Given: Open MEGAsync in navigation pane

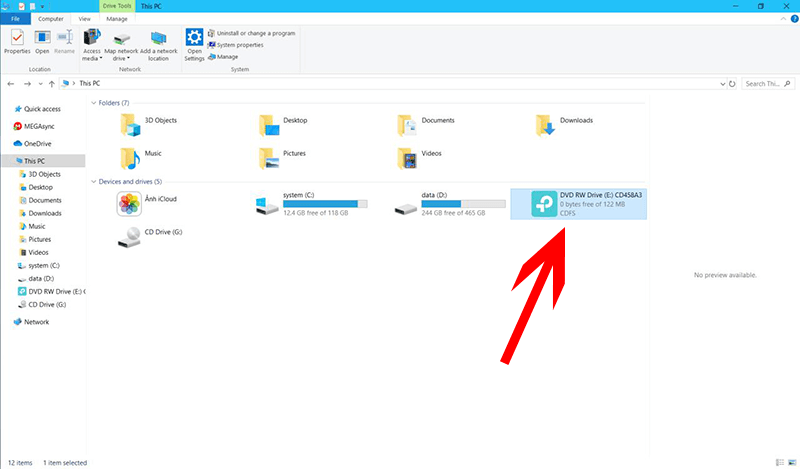Looking at the screenshot, I should tap(34, 127).
